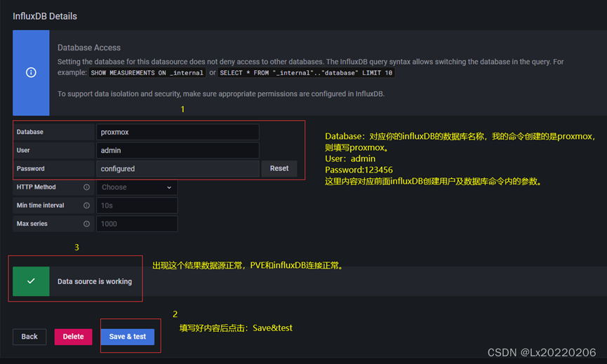Click the InfluxDB Details heading
Viewport: 607px width, 364px height.
(45, 16)
